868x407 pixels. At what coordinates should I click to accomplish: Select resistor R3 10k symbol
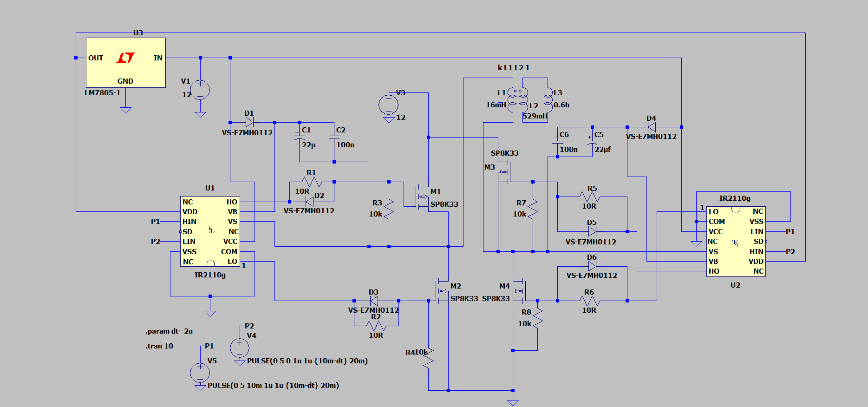(x=389, y=209)
